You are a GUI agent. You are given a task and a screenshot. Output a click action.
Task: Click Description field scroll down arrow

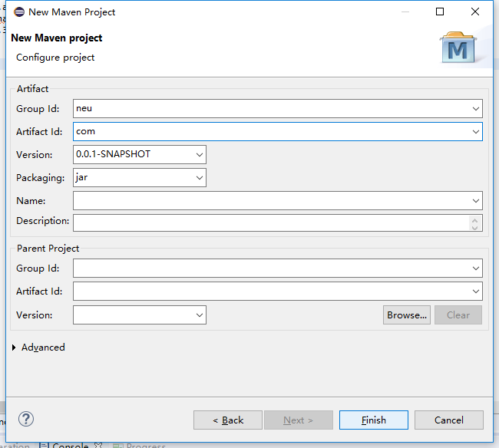click(x=475, y=227)
